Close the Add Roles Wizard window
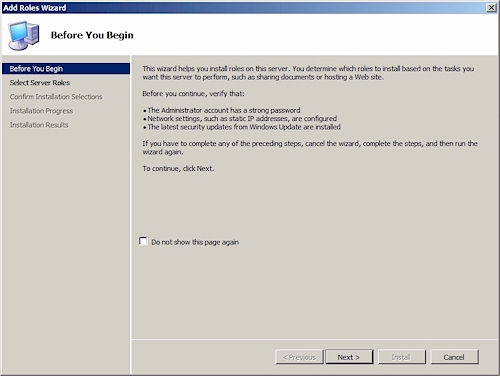The height and width of the screenshot is (376, 500). coord(492,7)
